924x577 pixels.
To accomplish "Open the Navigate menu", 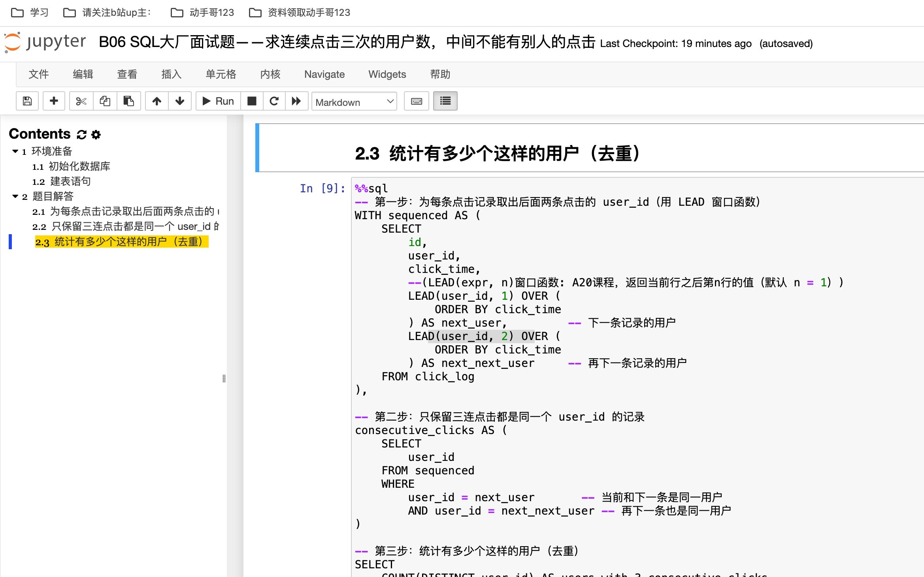I will pyautogui.click(x=324, y=74).
